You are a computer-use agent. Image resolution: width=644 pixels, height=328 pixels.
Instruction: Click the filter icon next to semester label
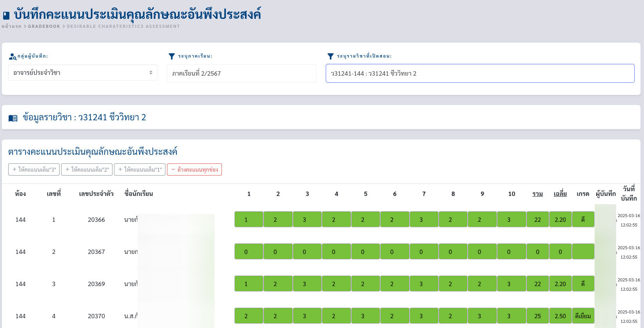point(172,56)
